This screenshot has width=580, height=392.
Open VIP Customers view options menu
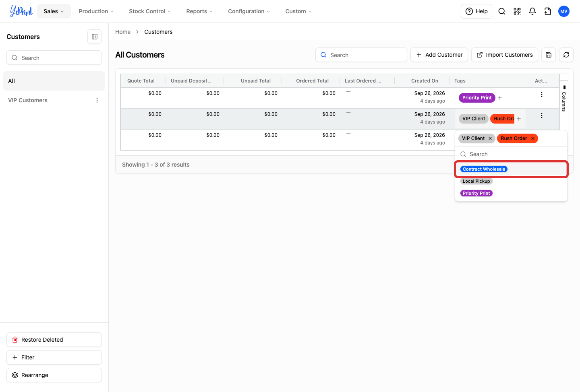[97, 100]
